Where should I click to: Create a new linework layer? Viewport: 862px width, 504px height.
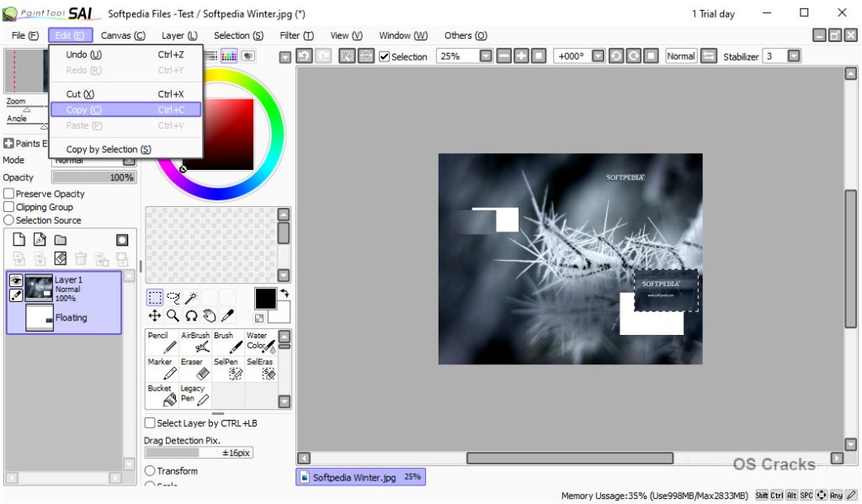tap(40, 240)
